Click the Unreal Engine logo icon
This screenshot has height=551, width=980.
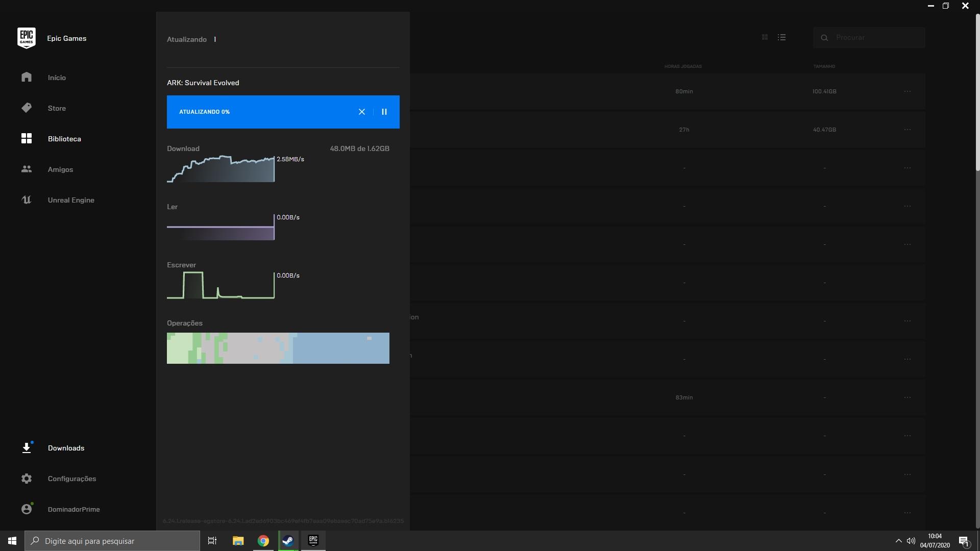click(x=27, y=199)
